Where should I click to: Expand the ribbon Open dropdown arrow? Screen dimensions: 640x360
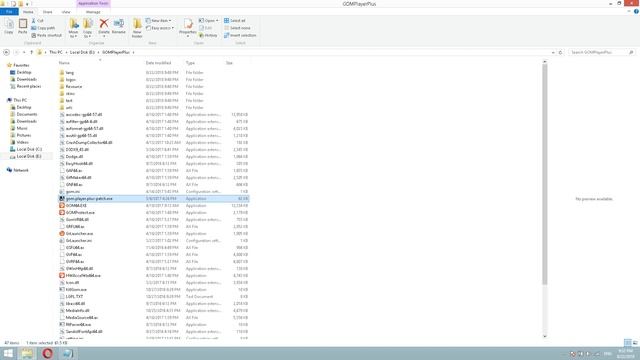[x=217, y=20]
